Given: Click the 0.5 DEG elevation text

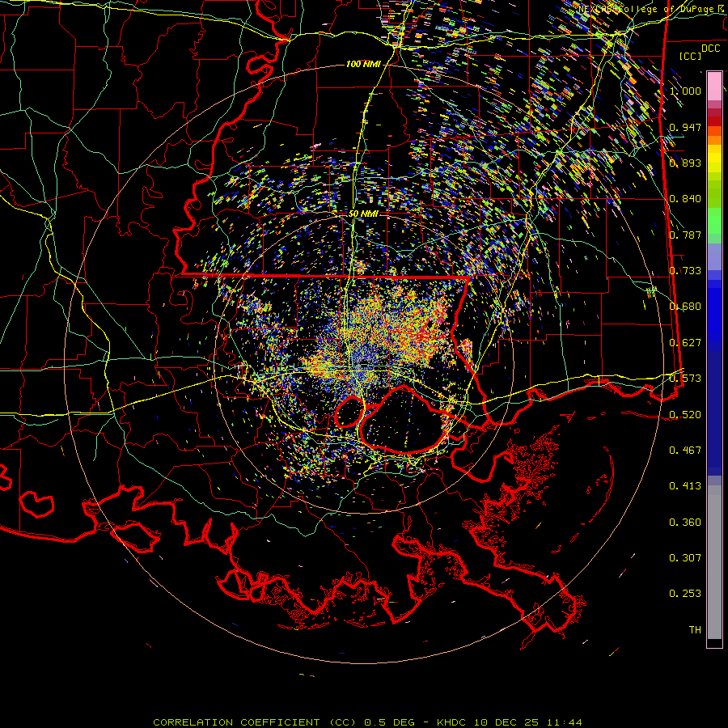Looking at the screenshot, I should coord(389,722).
